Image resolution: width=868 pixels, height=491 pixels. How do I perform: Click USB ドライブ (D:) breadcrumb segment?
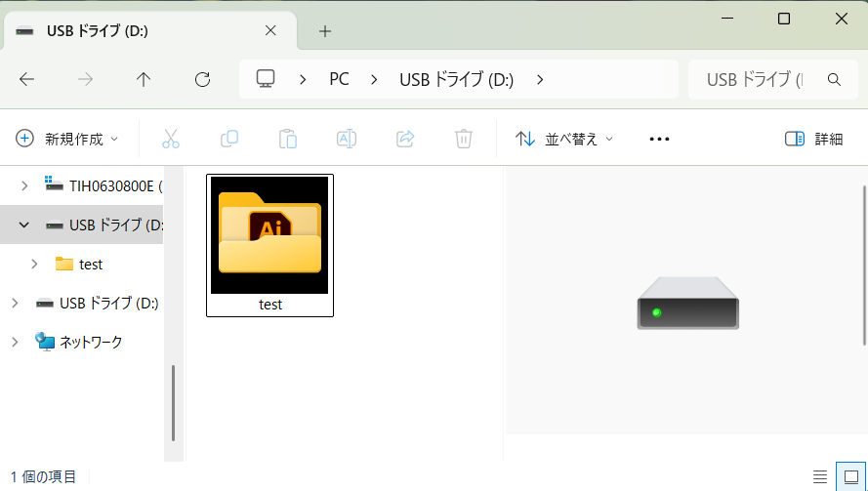[457, 80]
